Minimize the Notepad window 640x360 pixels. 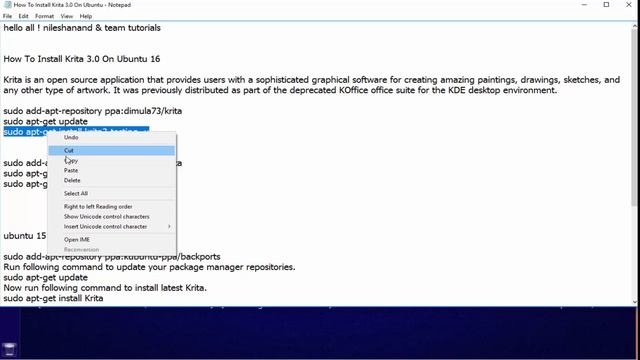pos(584,5)
